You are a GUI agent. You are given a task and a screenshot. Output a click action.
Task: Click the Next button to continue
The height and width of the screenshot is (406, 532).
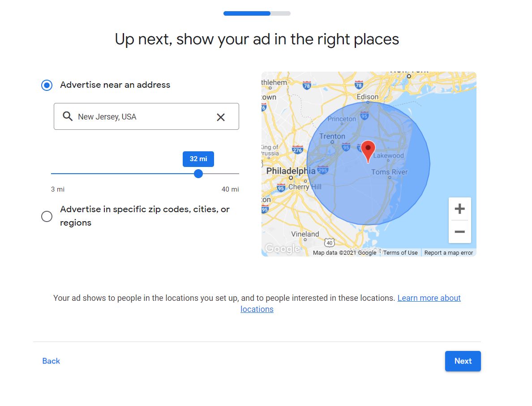click(463, 361)
